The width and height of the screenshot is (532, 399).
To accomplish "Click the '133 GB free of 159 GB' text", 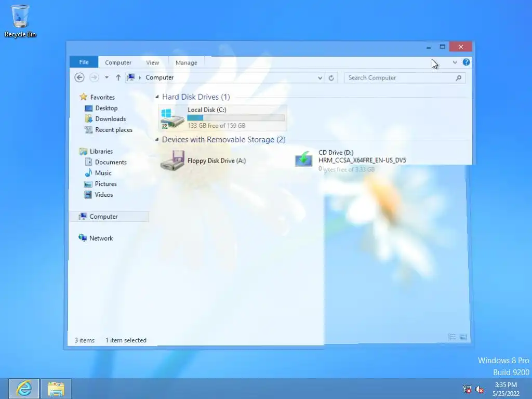I will click(x=217, y=126).
